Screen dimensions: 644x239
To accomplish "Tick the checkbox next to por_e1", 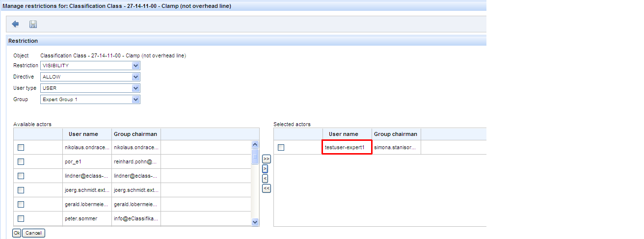I will click(x=21, y=161).
